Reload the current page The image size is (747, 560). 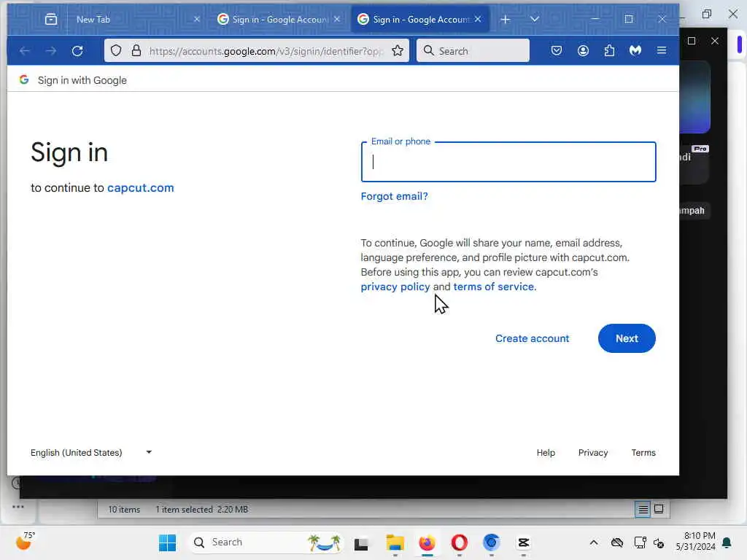[x=77, y=50]
